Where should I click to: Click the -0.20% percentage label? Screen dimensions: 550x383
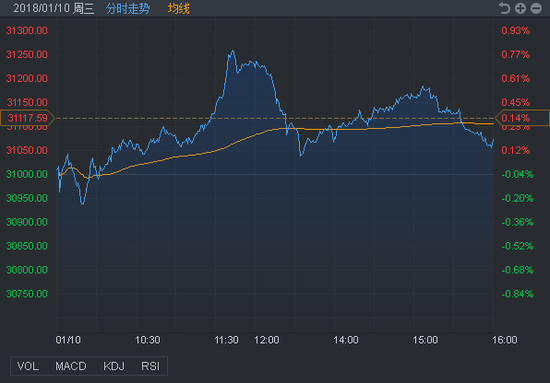[517, 198]
